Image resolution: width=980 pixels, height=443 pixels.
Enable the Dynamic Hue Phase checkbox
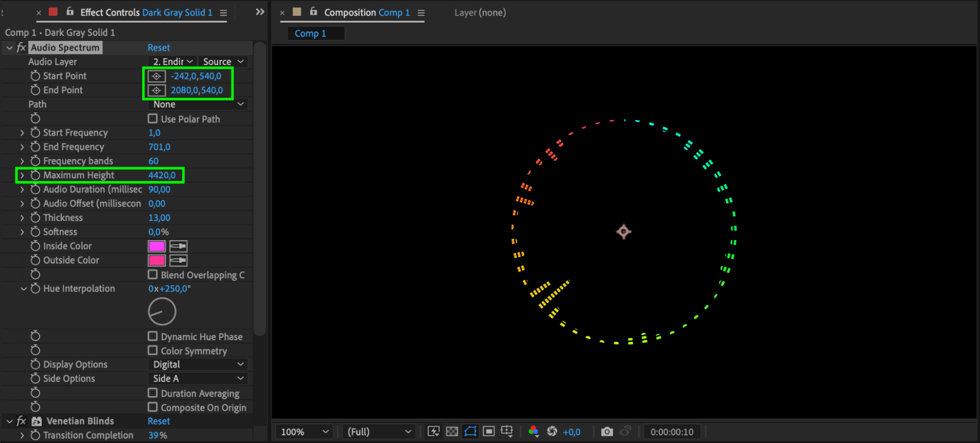point(153,336)
